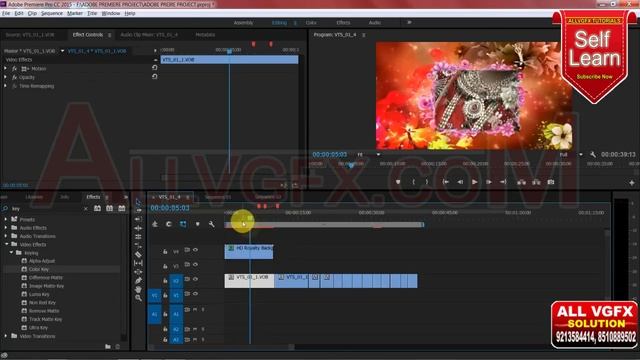Viewport: 640px width, 360px height.
Task: Select the Rolling Edit tool
Action: (x=138, y=228)
